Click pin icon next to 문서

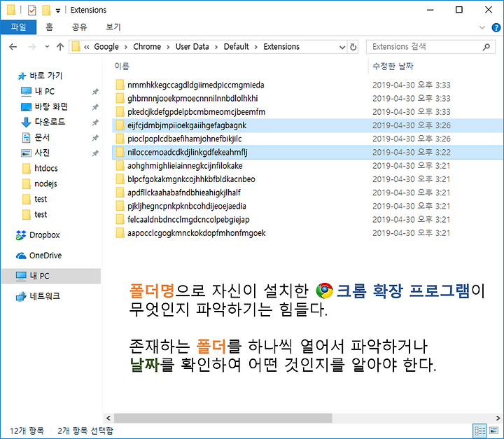(x=95, y=138)
